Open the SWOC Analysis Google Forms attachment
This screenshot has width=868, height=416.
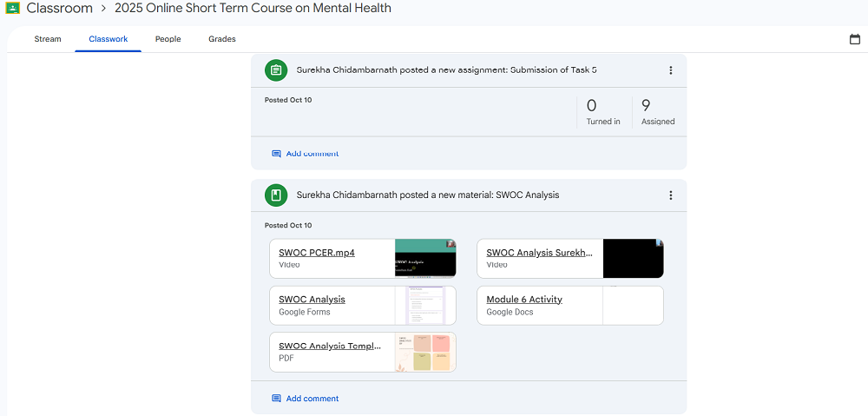click(312, 300)
